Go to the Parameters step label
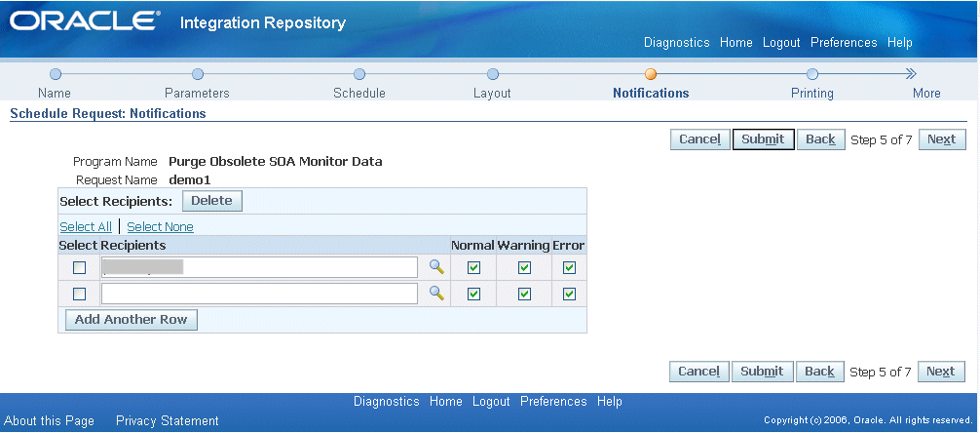The height and width of the screenshot is (433, 980). (197, 94)
